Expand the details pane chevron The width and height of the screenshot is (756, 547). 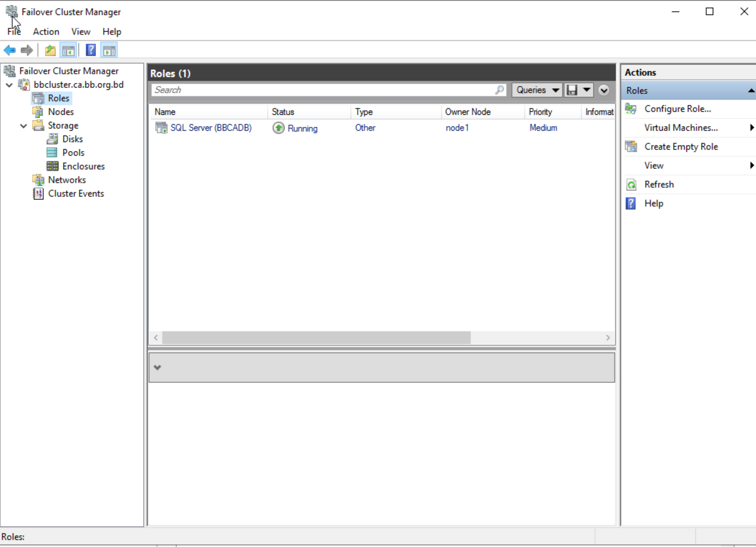[157, 367]
